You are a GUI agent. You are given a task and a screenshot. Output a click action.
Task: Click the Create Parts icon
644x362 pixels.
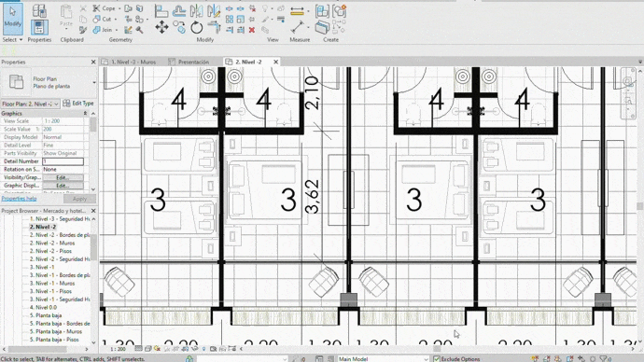[x=322, y=27]
